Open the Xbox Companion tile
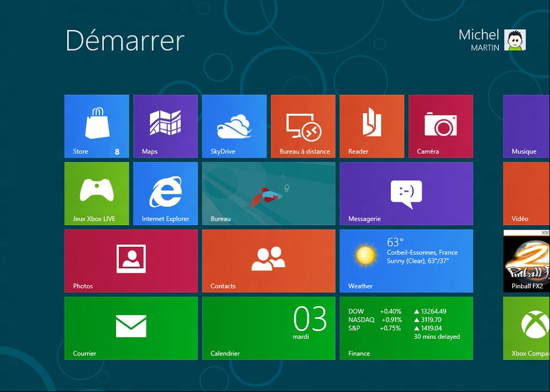 [527, 328]
